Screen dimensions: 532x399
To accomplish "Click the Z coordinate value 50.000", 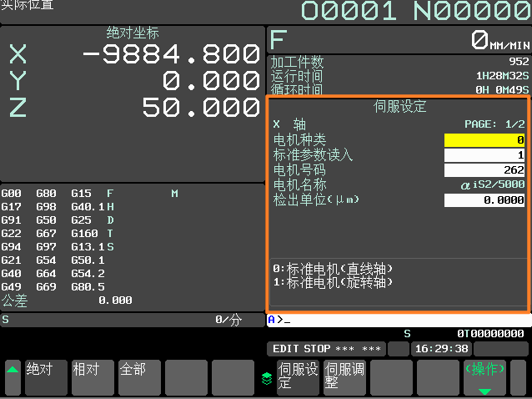I will pos(189,108).
